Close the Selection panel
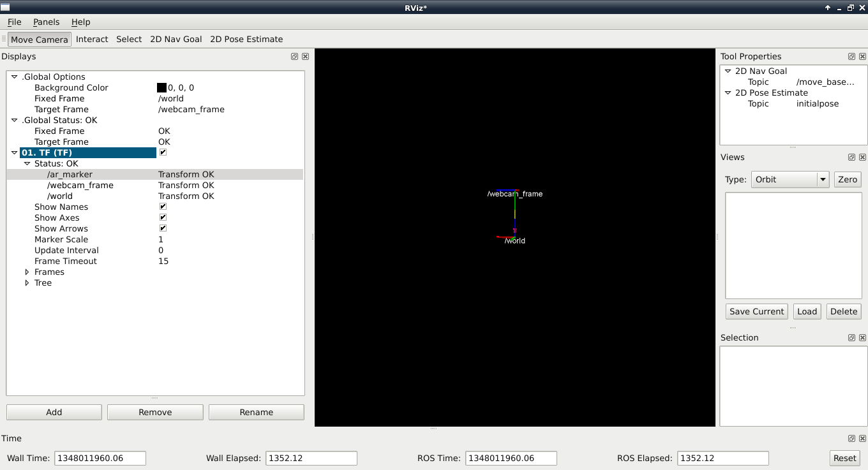Image resolution: width=868 pixels, height=470 pixels. pos(862,338)
